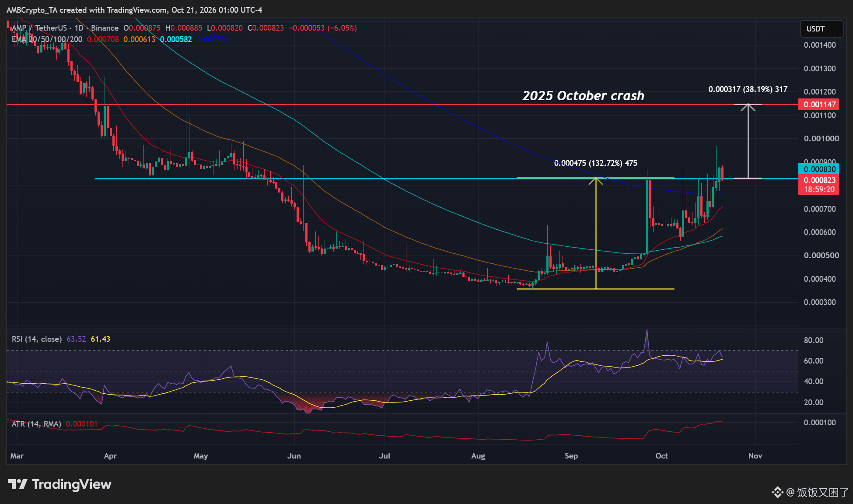Click the open price O0.000875

[x=142, y=28]
